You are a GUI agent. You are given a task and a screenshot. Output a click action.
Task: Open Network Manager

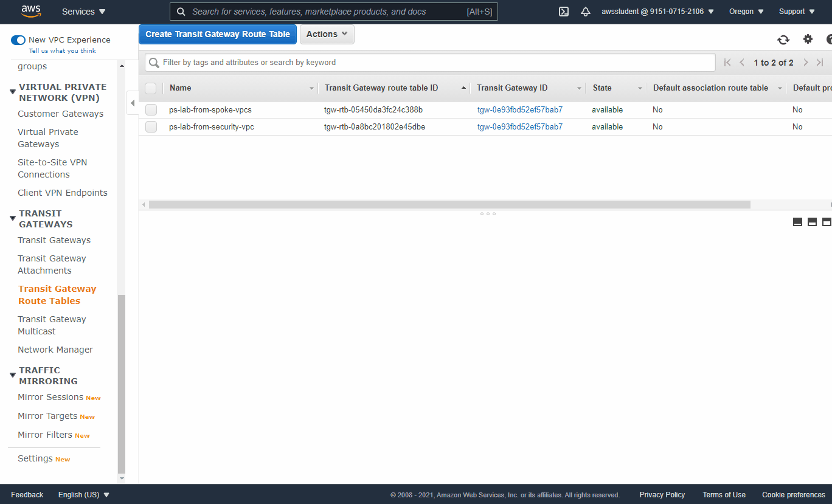coord(55,350)
